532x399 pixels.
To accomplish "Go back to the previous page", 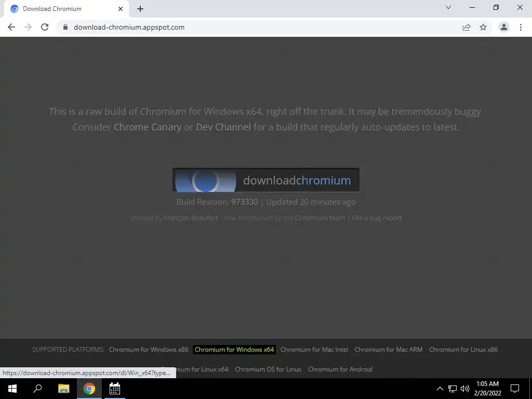I will [11, 27].
